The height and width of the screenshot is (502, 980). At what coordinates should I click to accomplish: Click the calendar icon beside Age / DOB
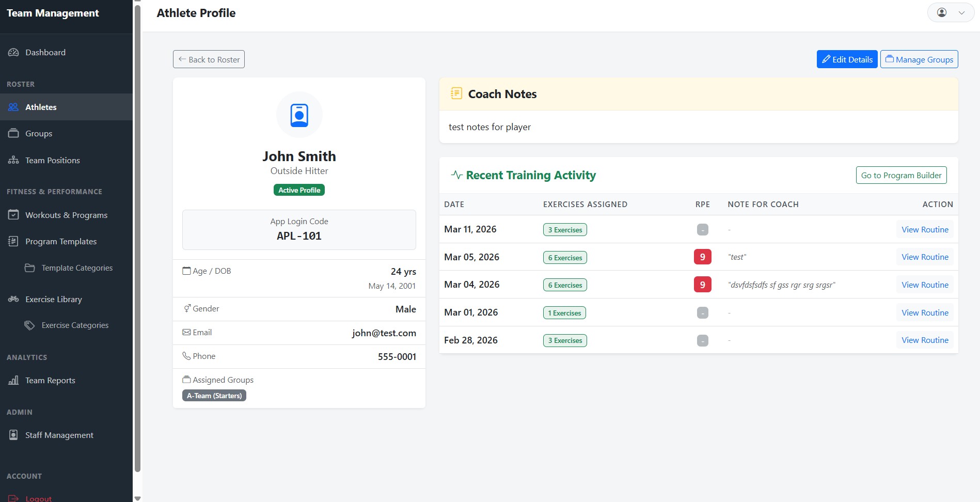coord(186,271)
